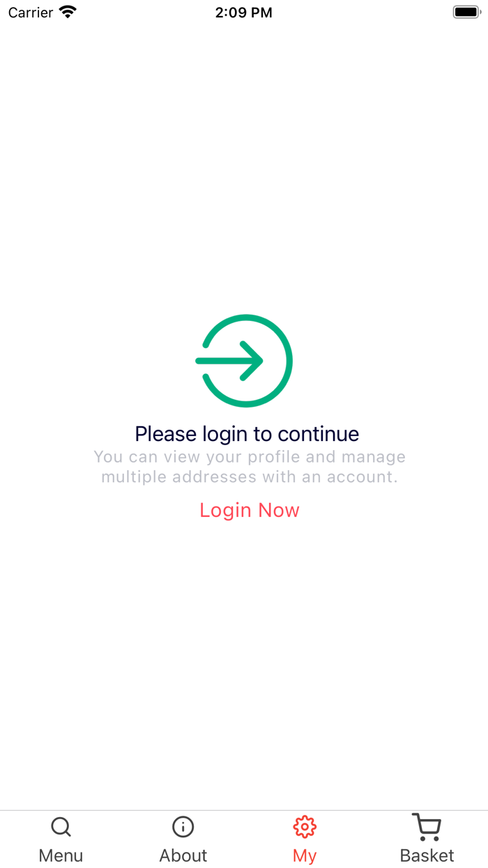Click the Carrier label in status bar

click(31, 13)
